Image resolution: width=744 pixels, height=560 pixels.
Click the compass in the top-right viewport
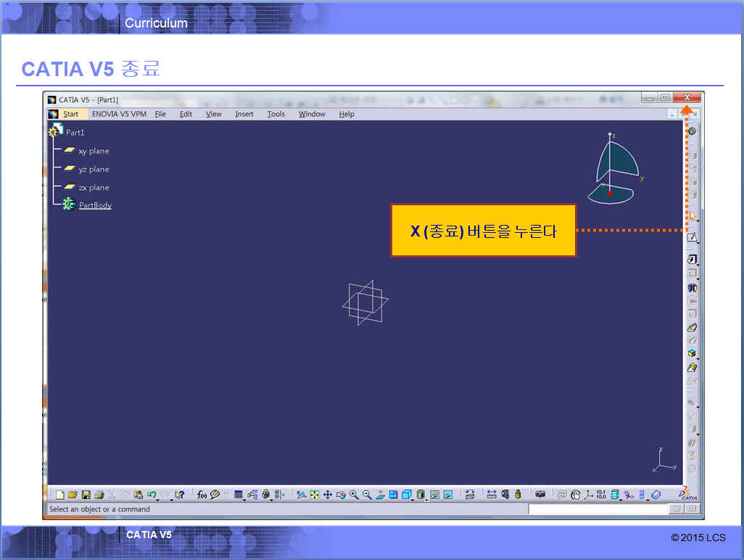coord(614,170)
